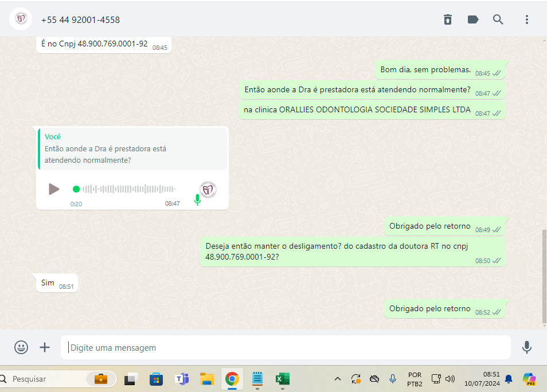Launch Microsoft Store from taskbar
This screenshot has width=547, height=392.
point(156,379)
